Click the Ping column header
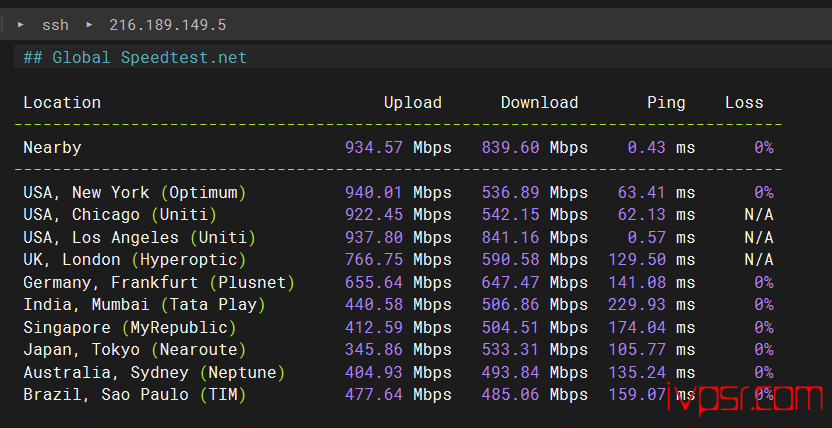The height and width of the screenshot is (428, 832). click(x=666, y=102)
